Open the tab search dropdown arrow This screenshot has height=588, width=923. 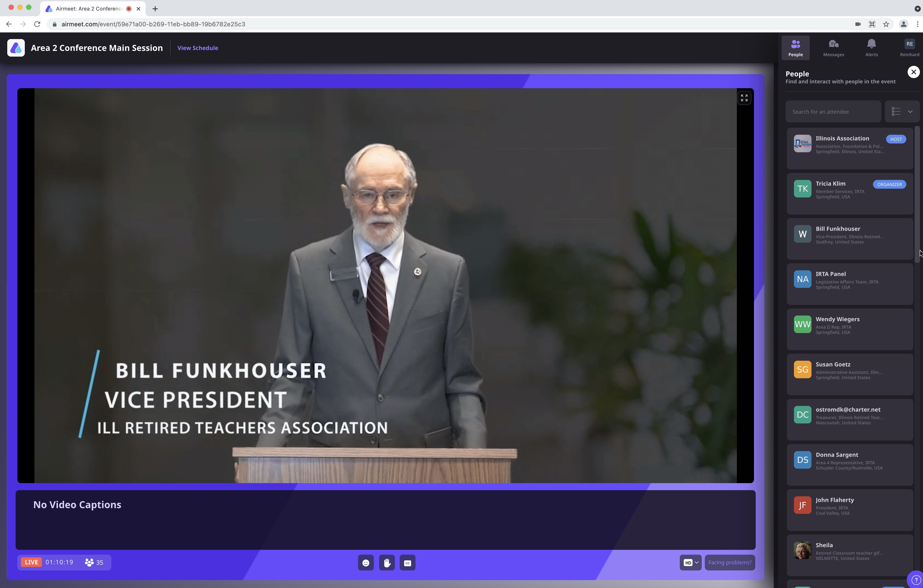click(917, 9)
